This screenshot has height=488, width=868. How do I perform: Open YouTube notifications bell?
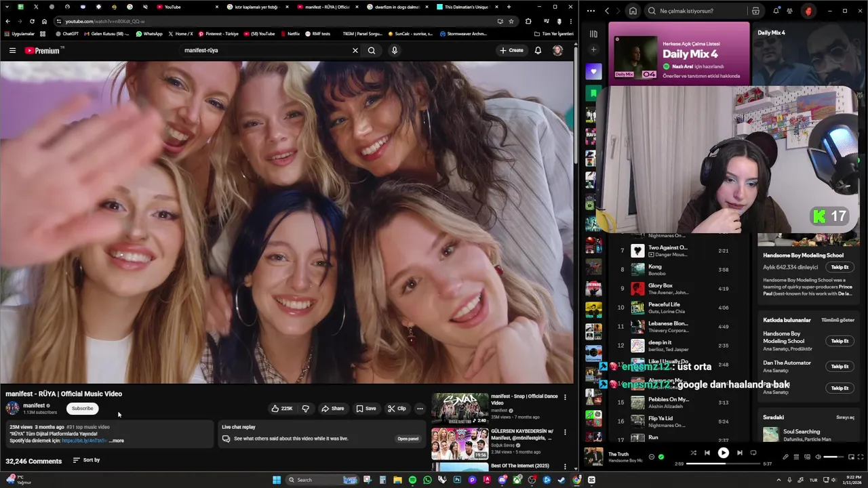(x=538, y=50)
